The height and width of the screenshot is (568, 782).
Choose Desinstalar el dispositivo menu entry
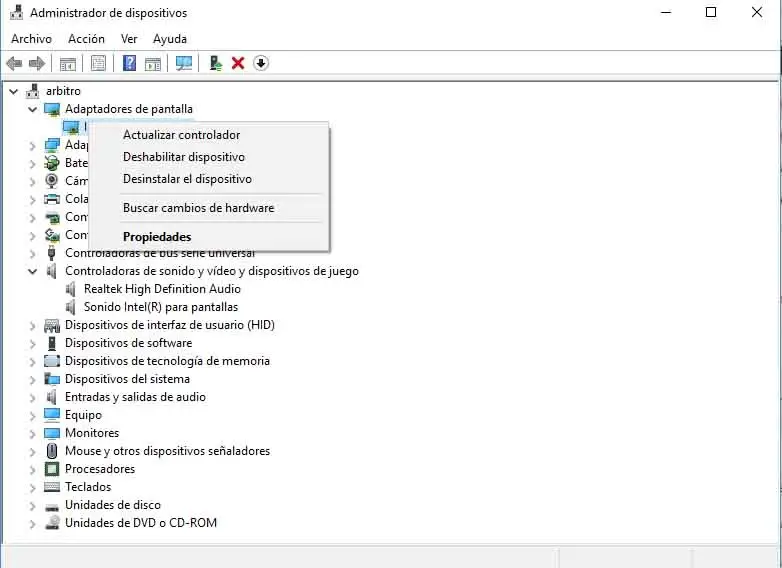209,179
